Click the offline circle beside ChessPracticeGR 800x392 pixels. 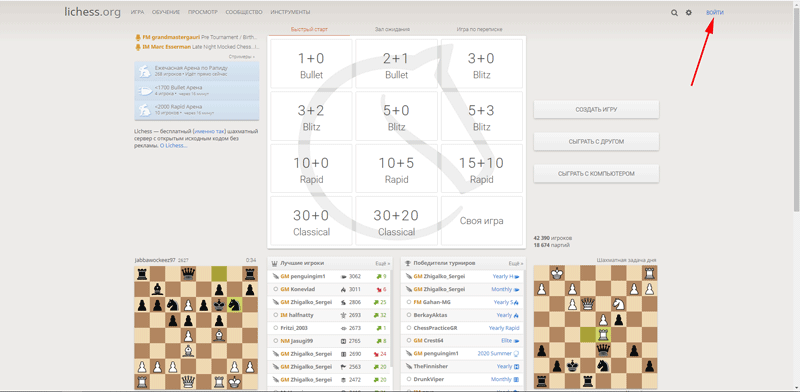(408, 328)
